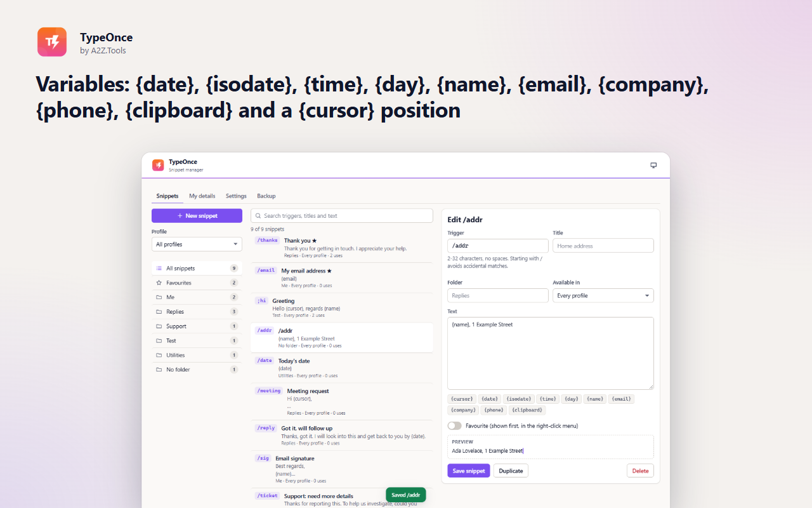Viewport: 812px width, 508px height.
Task: Click the Saved /addr toast notification
Action: 406,495
